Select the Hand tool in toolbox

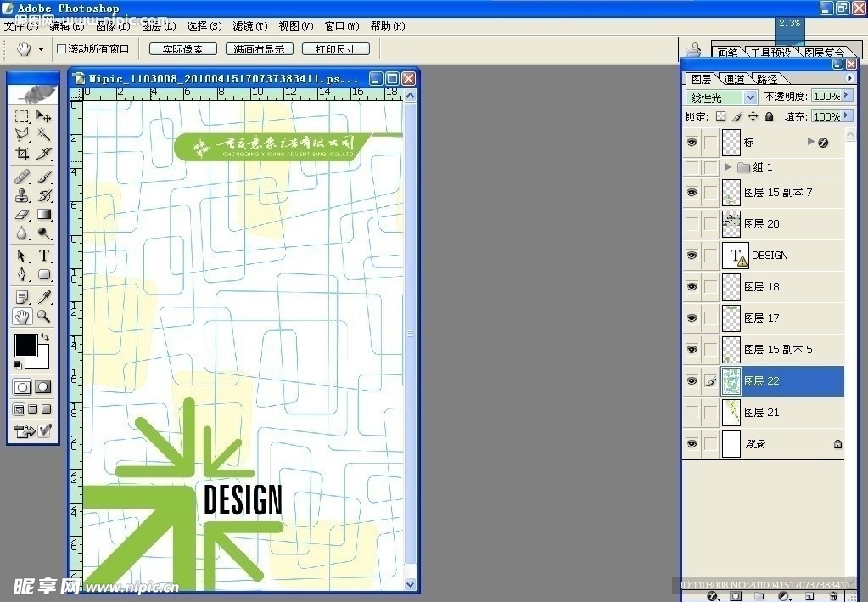click(x=21, y=316)
